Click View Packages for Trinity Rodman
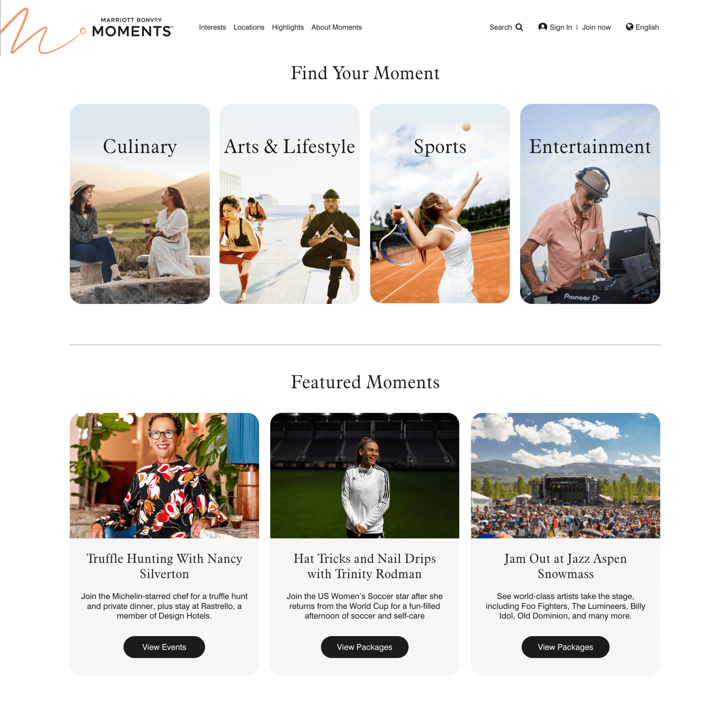The image size is (728, 713). (364, 647)
